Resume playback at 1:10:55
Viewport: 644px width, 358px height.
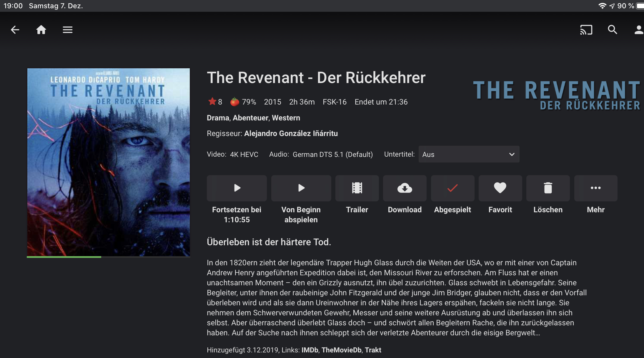(x=237, y=188)
